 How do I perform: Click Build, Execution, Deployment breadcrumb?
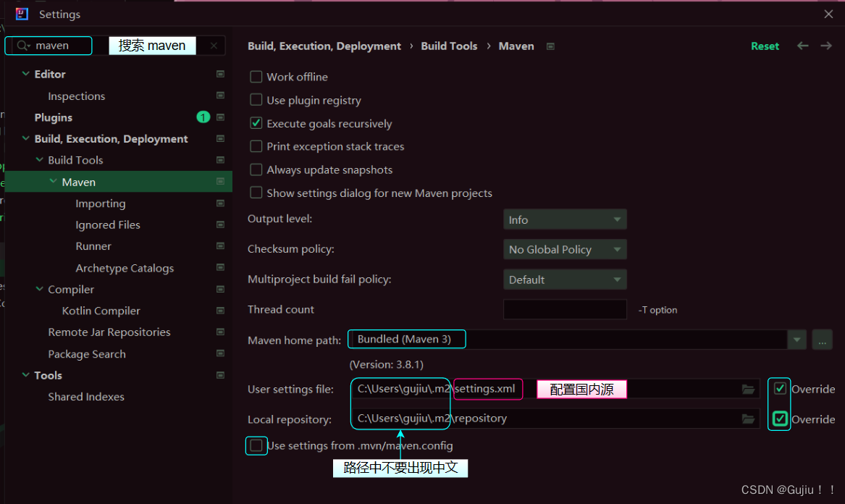[324, 46]
